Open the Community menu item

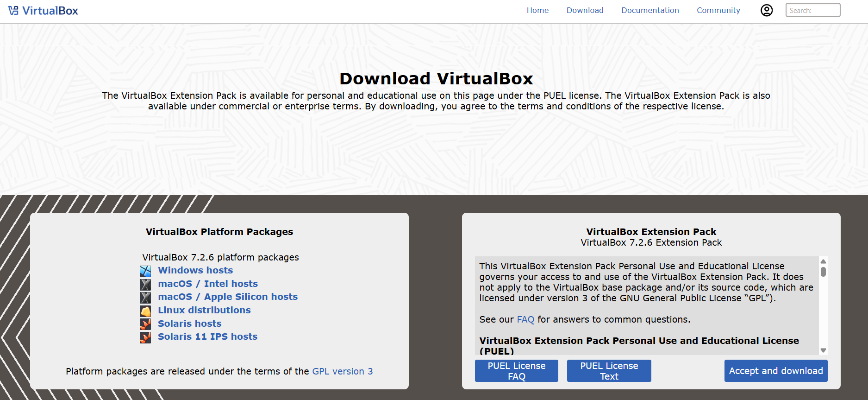point(718,10)
